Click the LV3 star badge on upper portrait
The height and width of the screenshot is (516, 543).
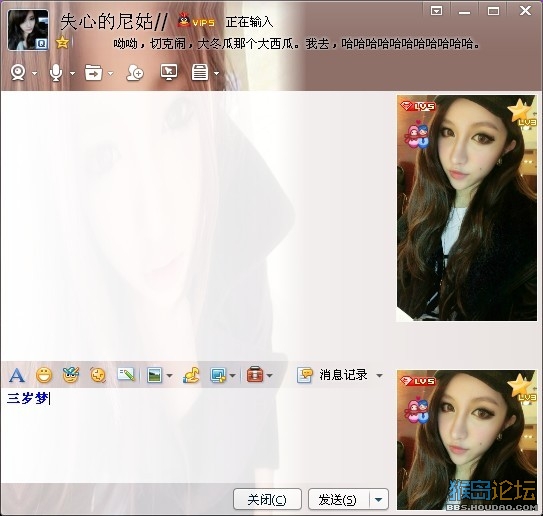[x=522, y=113]
